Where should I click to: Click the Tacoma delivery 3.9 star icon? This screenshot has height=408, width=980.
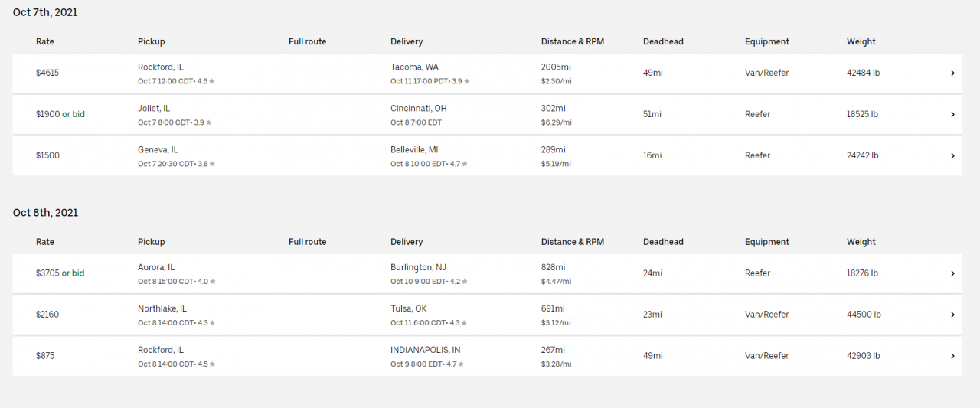[x=467, y=81]
